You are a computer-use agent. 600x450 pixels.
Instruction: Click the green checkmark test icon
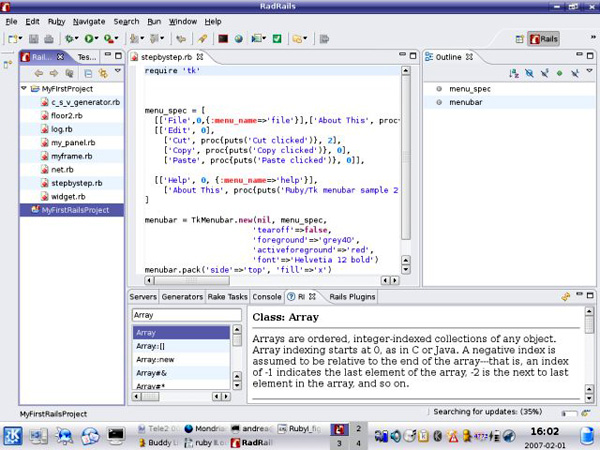point(277,39)
